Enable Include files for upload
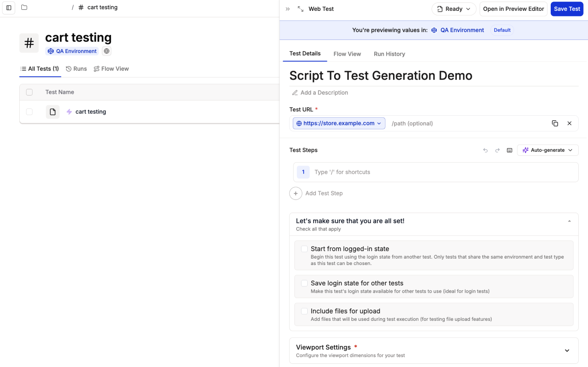This screenshot has width=588, height=367. 304,311
